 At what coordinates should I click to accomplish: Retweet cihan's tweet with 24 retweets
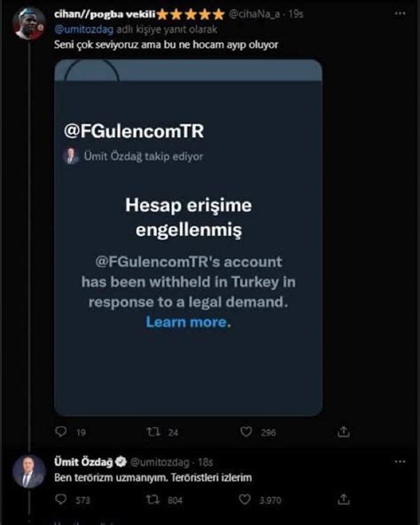(153, 432)
